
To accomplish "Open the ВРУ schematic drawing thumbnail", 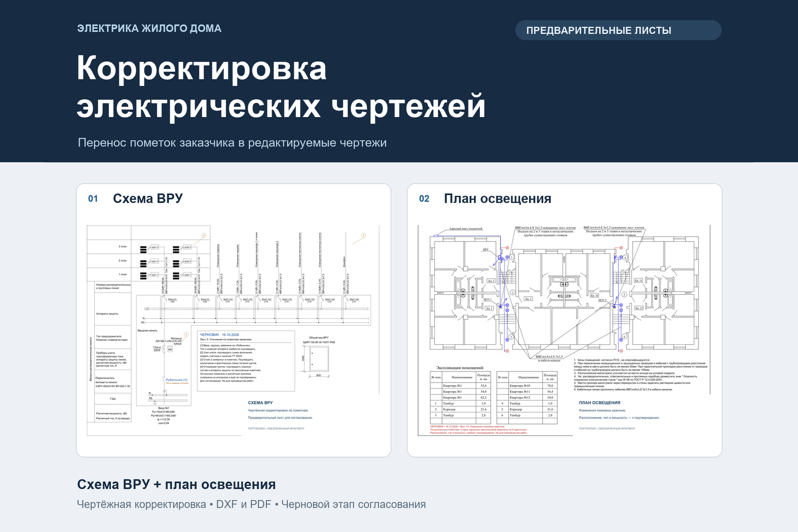I will tap(233, 330).
